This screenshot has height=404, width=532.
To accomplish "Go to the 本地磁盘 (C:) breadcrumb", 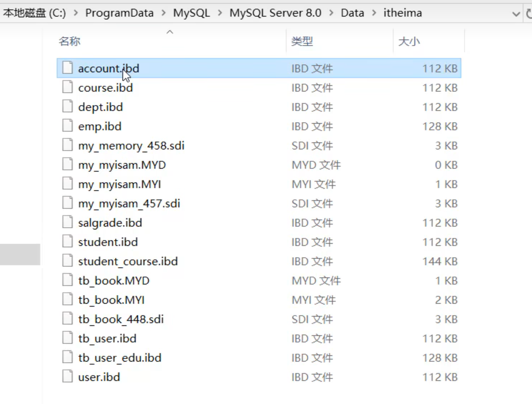I will tap(34, 13).
